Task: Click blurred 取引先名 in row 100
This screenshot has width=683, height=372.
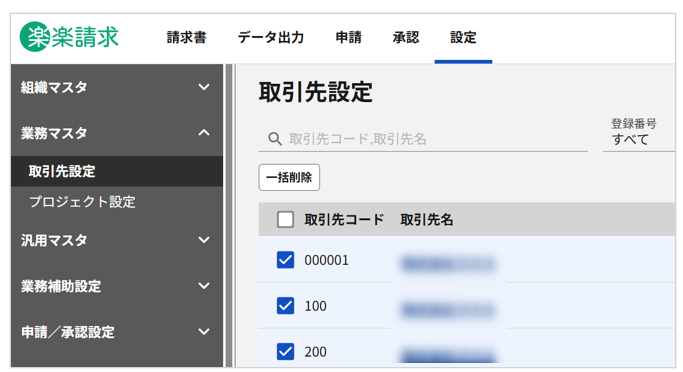Action: [x=448, y=310]
